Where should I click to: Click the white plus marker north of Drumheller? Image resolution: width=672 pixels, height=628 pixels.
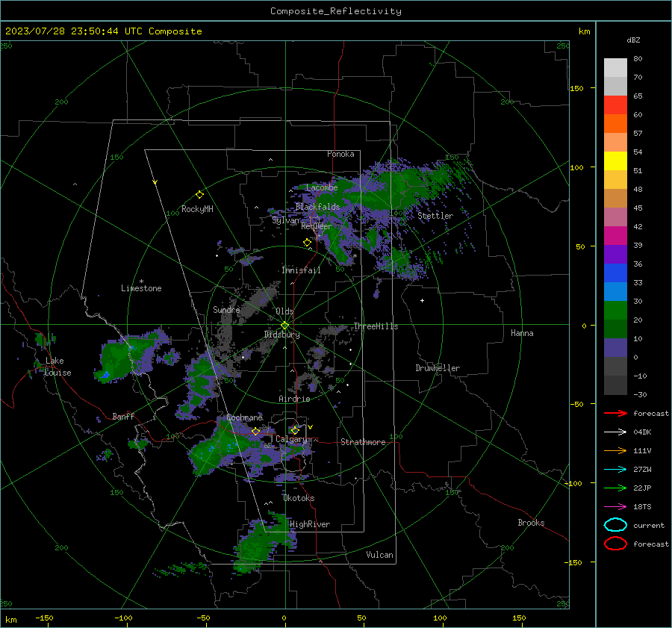(422, 300)
